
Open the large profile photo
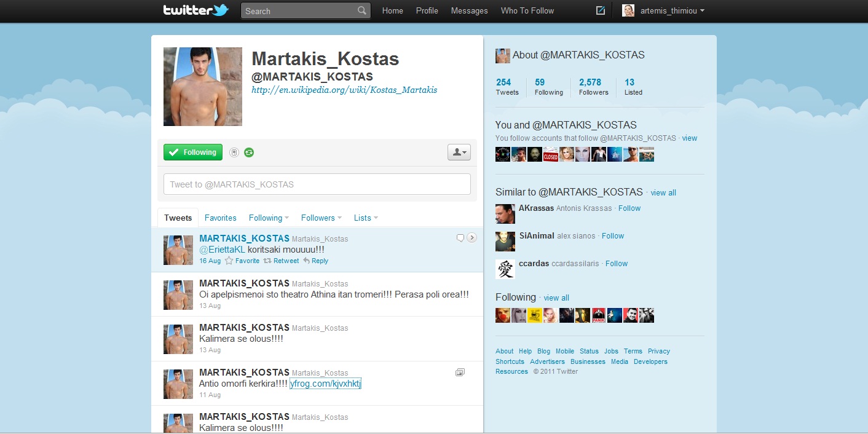coord(203,87)
